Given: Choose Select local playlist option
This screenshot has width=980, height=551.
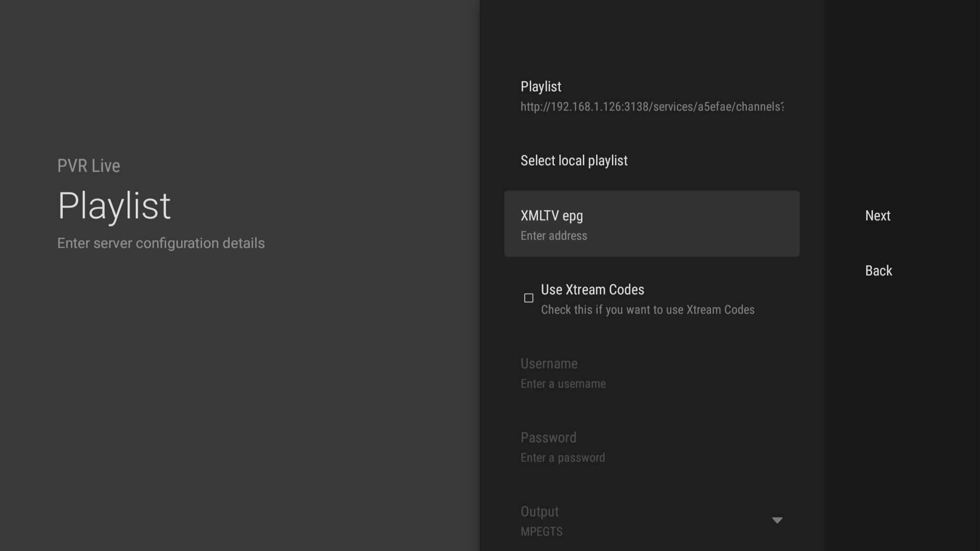Looking at the screenshot, I should tap(574, 161).
